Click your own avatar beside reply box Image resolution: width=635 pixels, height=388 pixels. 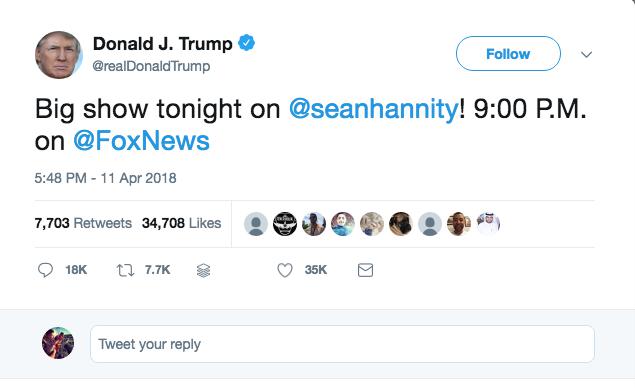point(58,343)
